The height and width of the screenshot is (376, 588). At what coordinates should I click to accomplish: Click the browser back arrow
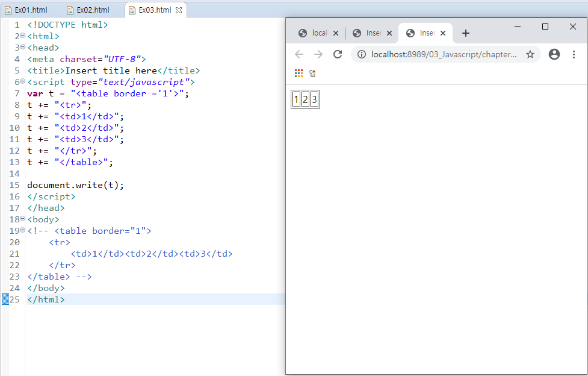299,54
